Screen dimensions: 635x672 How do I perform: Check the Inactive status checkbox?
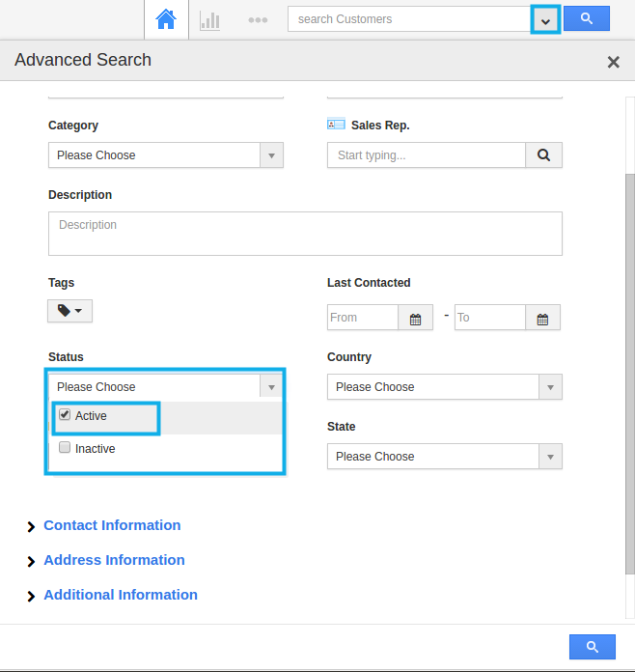click(x=65, y=448)
